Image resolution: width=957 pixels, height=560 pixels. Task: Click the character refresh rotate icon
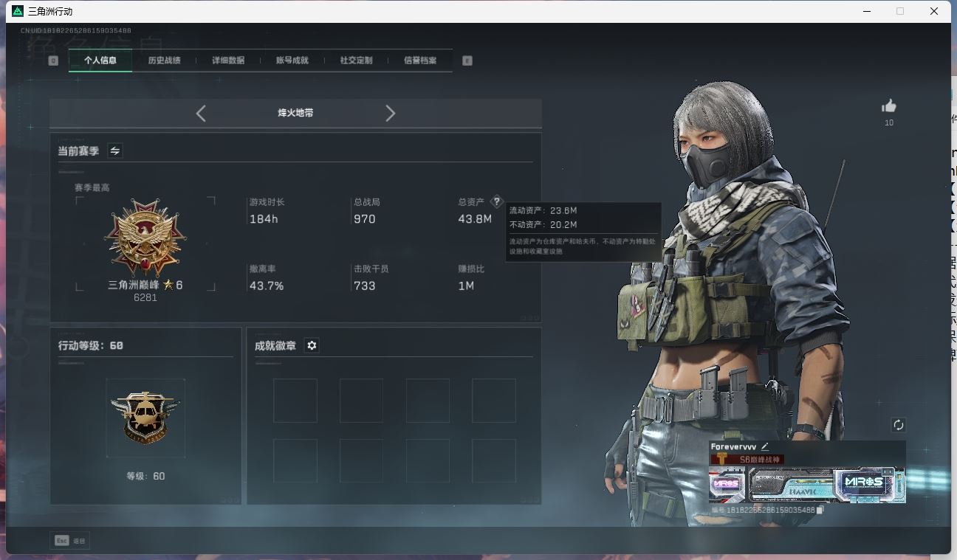(x=898, y=425)
